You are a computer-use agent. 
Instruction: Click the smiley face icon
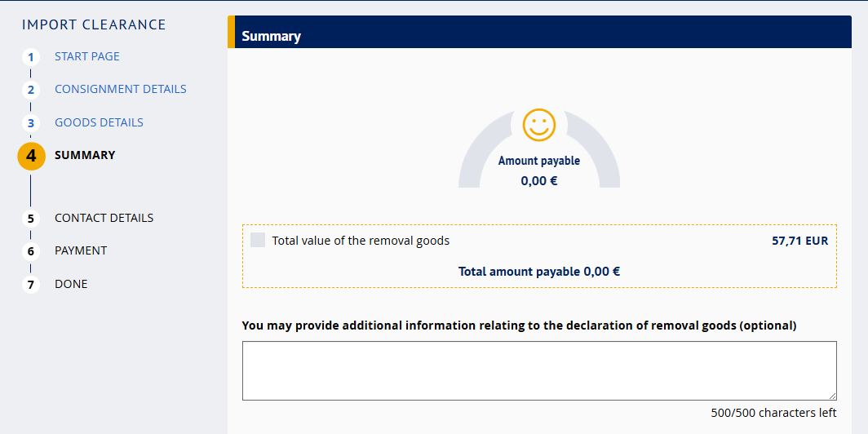pos(539,125)
